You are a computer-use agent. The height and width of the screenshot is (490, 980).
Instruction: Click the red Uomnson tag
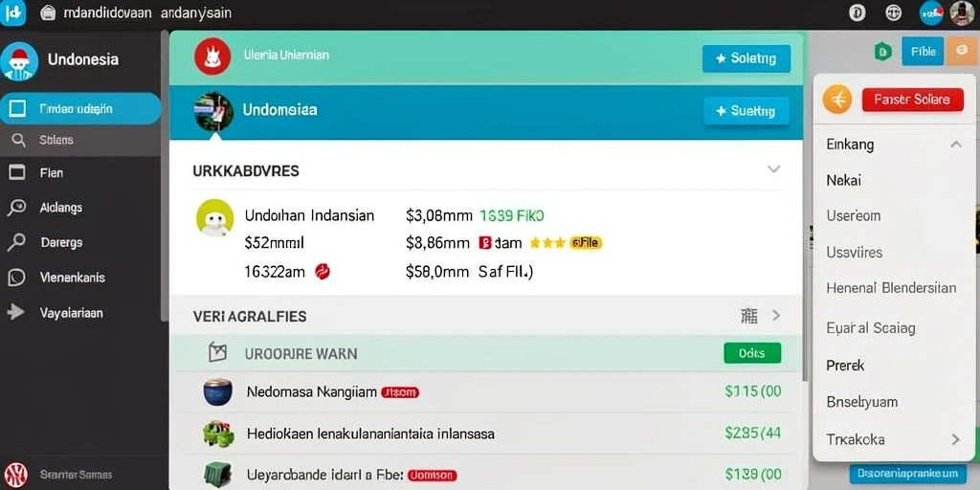433,476
